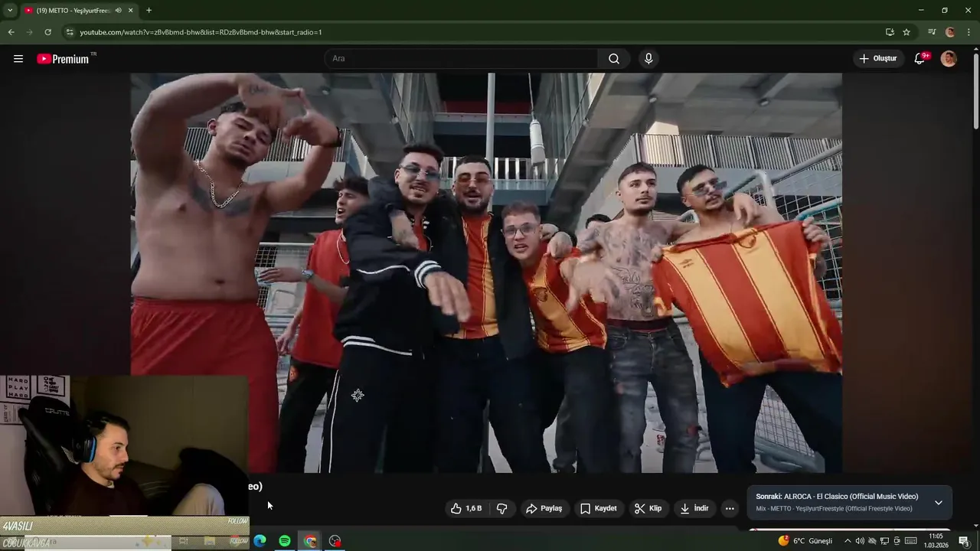The width and height of the screenshot is (980, 551).
Task: Close the METTO YouTube tab
Action: [x=131, y=11]
